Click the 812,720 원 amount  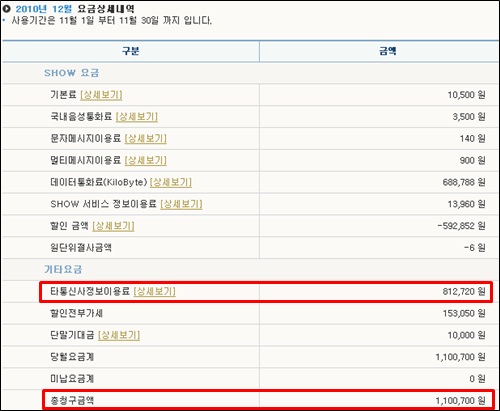coord(464,291)
